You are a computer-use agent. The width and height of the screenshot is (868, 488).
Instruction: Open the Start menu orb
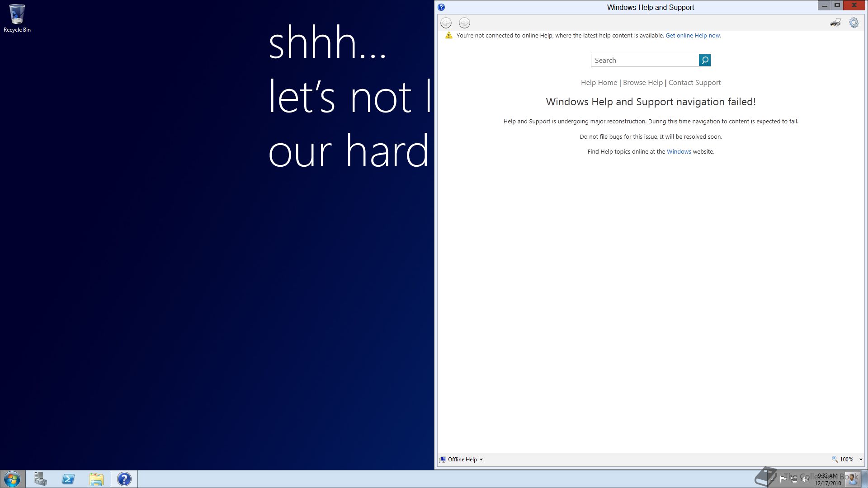[12, 479]
